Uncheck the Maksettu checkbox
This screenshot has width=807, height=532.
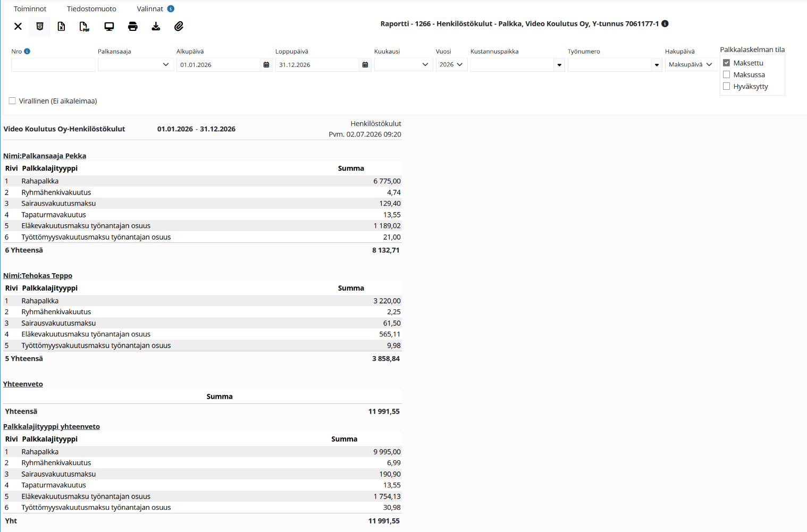point(726,63)
